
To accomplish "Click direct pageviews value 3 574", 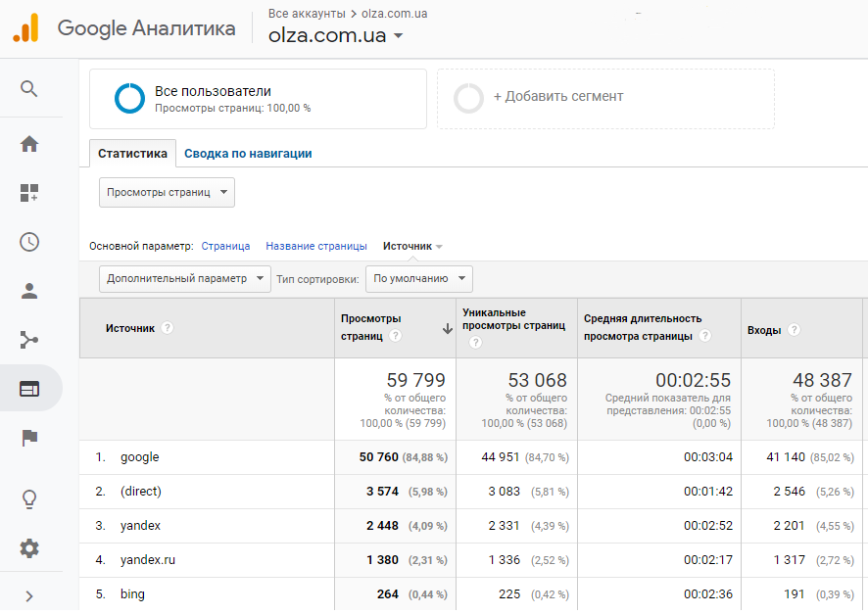I will pyautogui.click(x=382, y=492).
